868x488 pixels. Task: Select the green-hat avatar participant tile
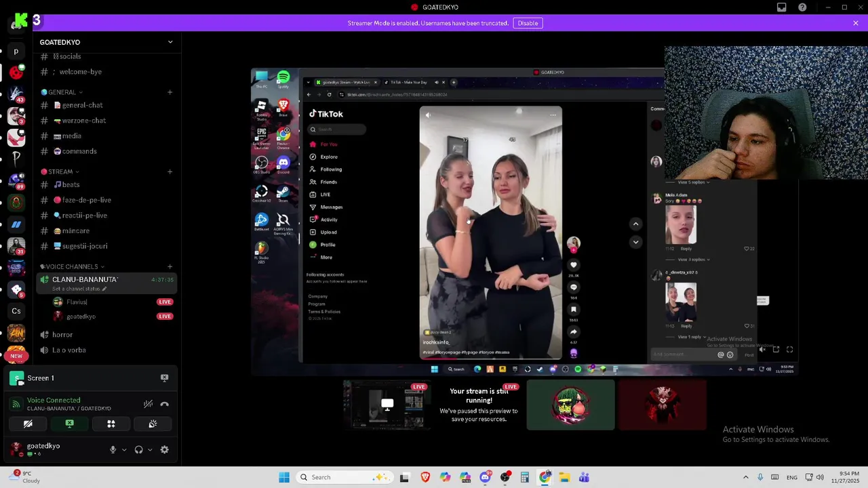click(570, 405)
